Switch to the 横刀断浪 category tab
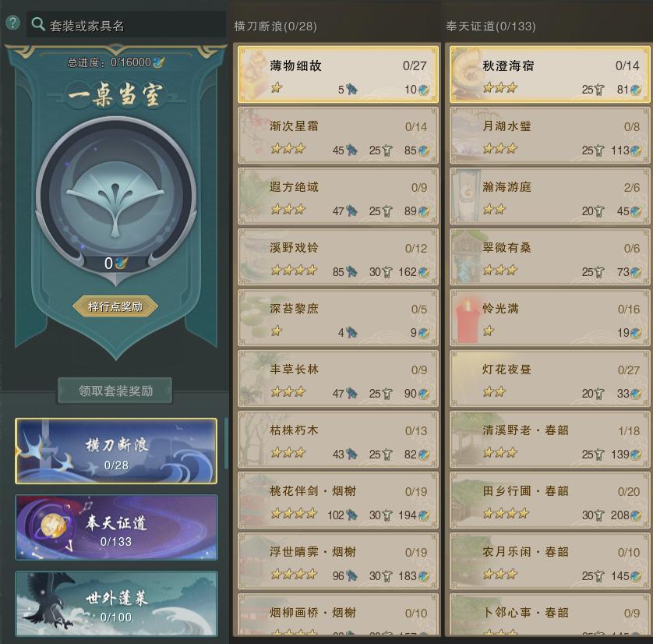653x644 pixels. click(116, 451)
